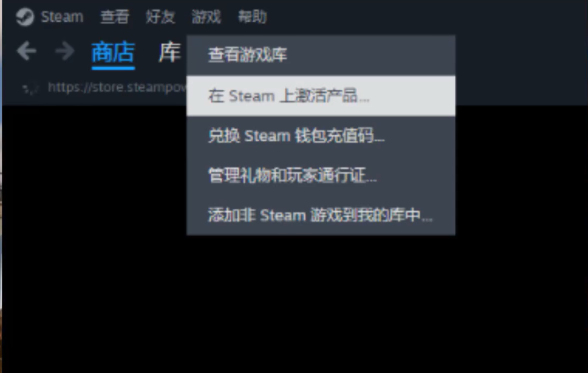The height and width of the screenshot is (373, 588).
Task: Go forward with the right arrow
Action: pos(65,51)
